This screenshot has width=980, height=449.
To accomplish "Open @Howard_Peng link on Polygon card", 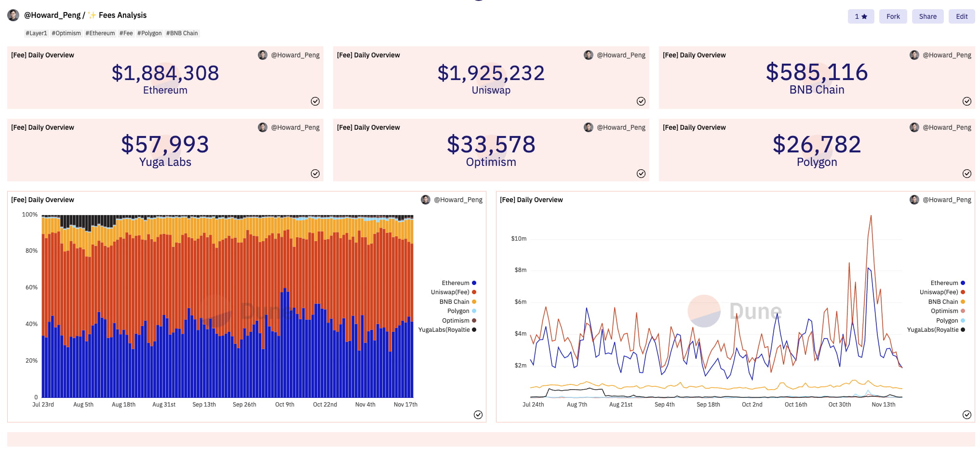I will 946,127.
